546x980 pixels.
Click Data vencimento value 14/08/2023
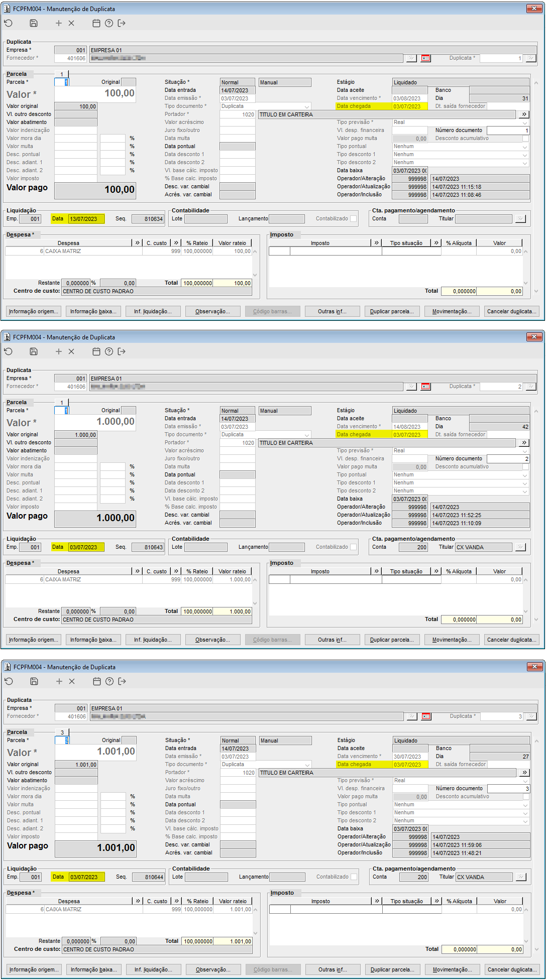[x=409, y=427]
